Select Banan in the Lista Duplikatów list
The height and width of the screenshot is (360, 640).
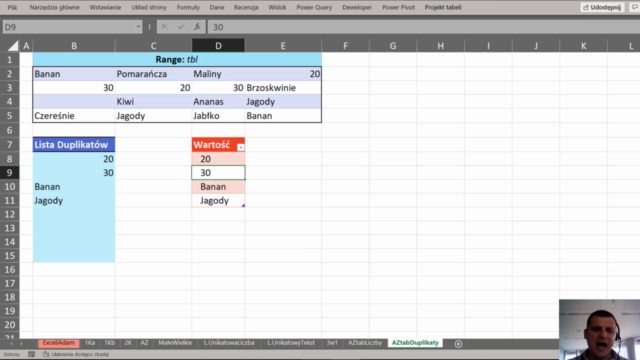74,187
